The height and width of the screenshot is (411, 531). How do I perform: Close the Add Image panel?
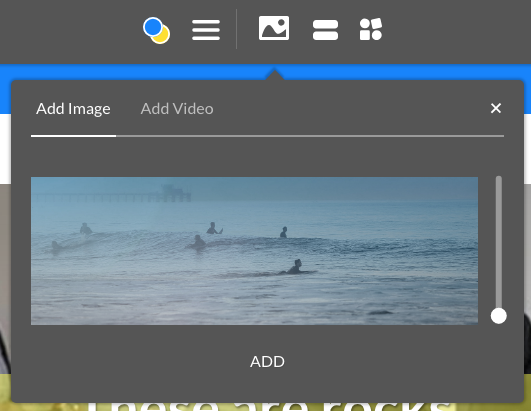point(496,108)
